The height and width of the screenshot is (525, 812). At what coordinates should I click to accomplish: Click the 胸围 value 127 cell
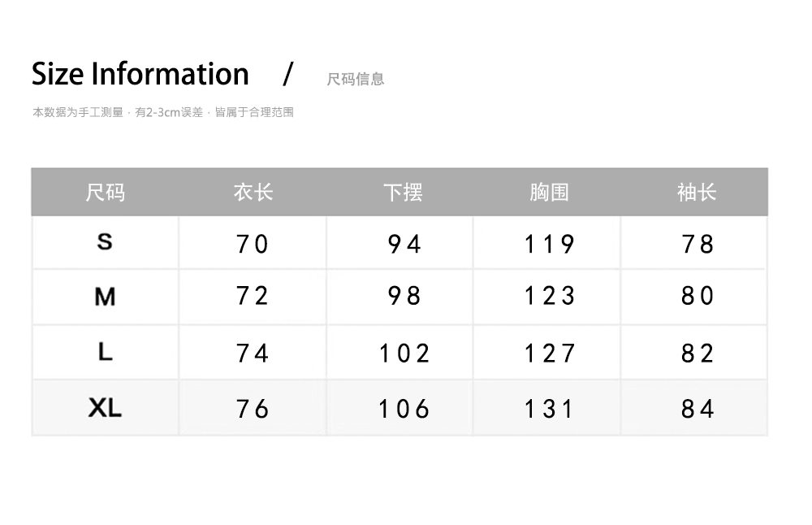pyautogui.click(x=550, y=354)
